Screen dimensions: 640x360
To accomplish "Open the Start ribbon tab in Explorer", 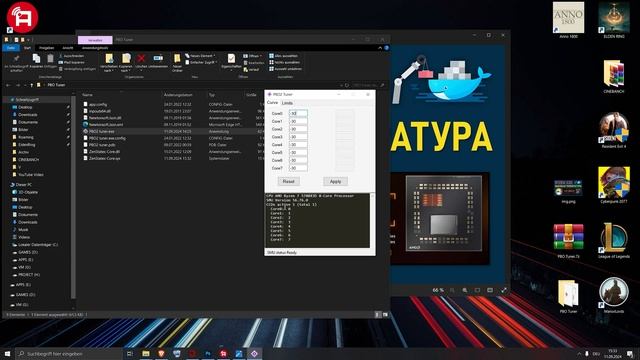I will [x=27, y=48].
